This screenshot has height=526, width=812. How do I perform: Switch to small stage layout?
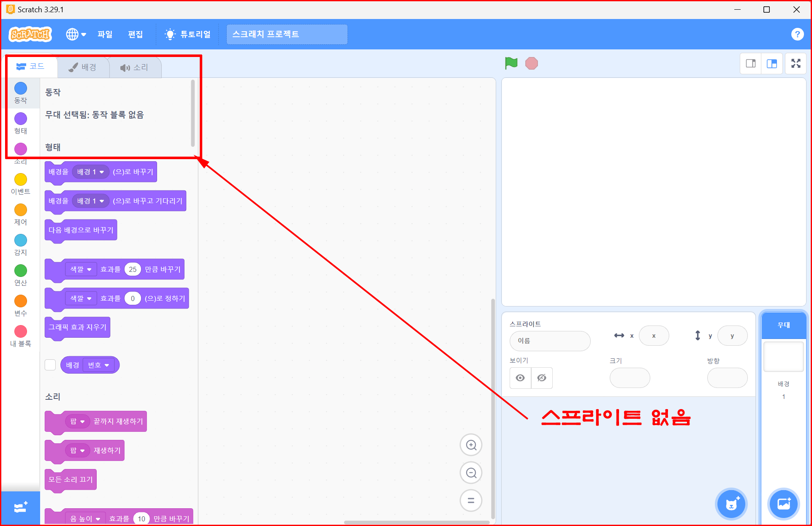[x=751, y=63]
